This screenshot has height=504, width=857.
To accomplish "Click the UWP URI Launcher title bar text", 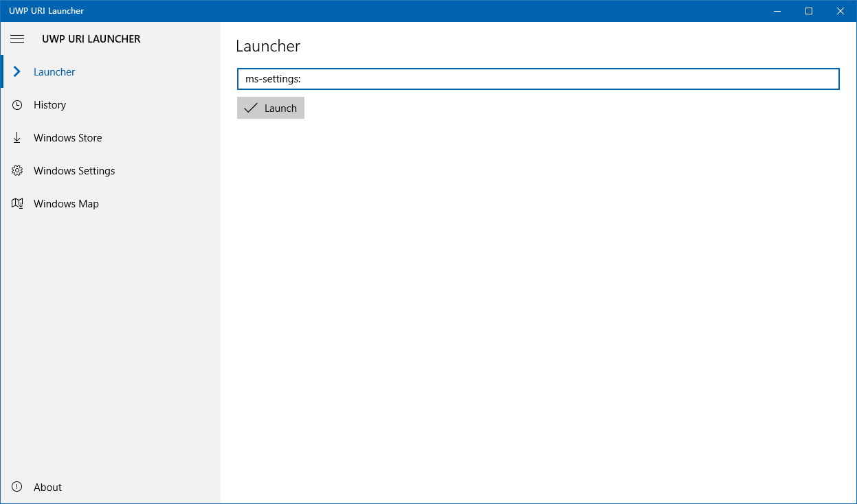I will point(45,10).
